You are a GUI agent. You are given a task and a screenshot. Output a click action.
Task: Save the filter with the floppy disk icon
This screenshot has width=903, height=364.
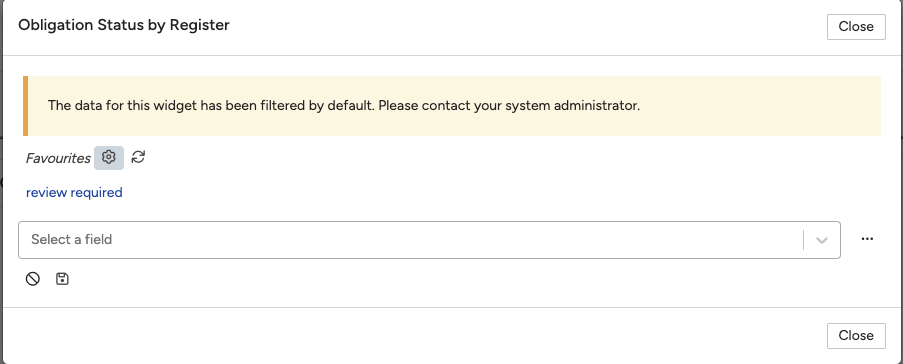[x=62, y=279]
